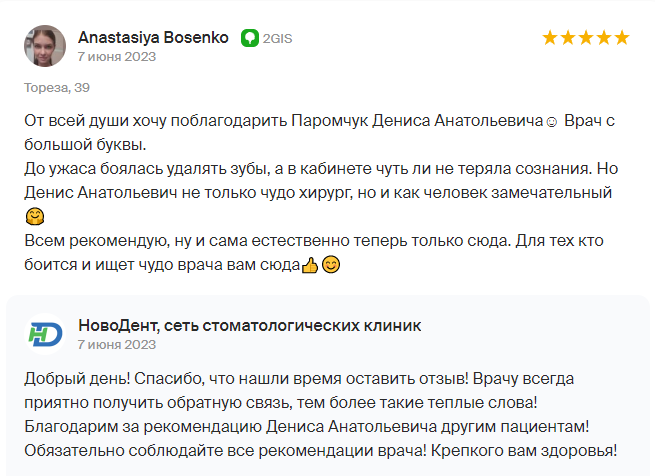Click the clinic reply date 7 июня 2023

click(117, 345)
